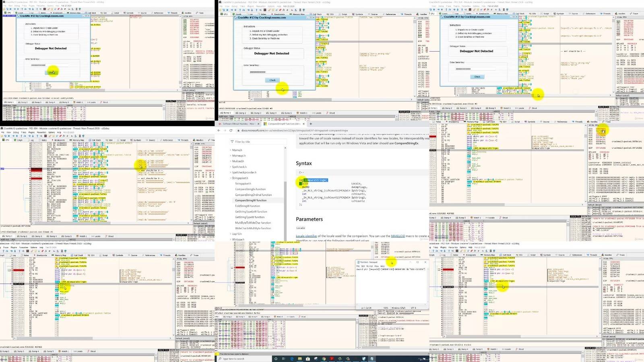This screenshot has height=362, width=644.
Task: Click Restart icon in top-left x64dbg toolbar
Action: 7,9
